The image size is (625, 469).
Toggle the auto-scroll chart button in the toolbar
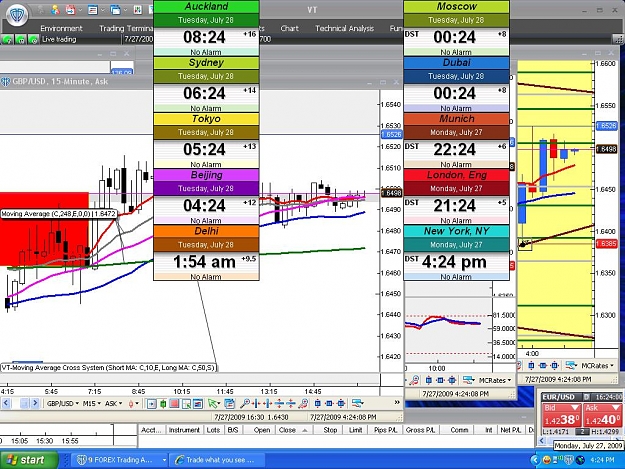151,404
